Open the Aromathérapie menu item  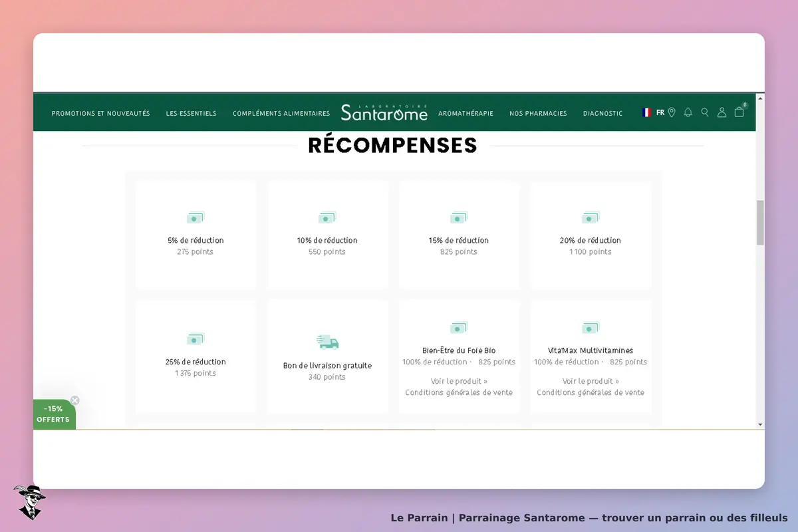tap(465, 114)
